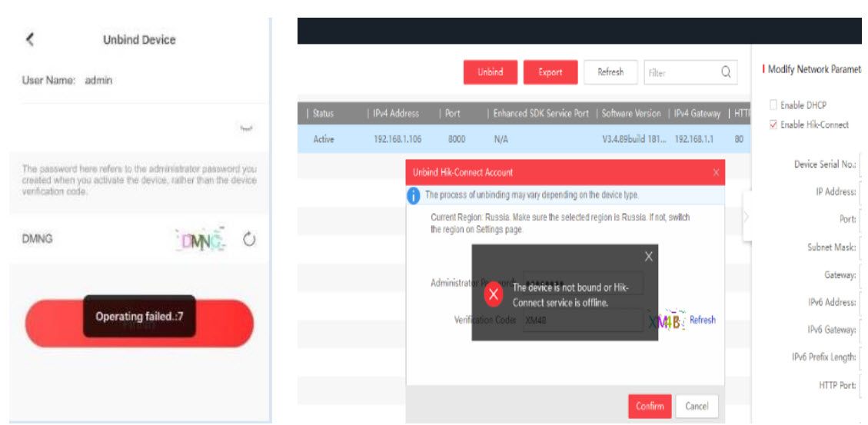Click the red Unbind button

click(490, 72)
